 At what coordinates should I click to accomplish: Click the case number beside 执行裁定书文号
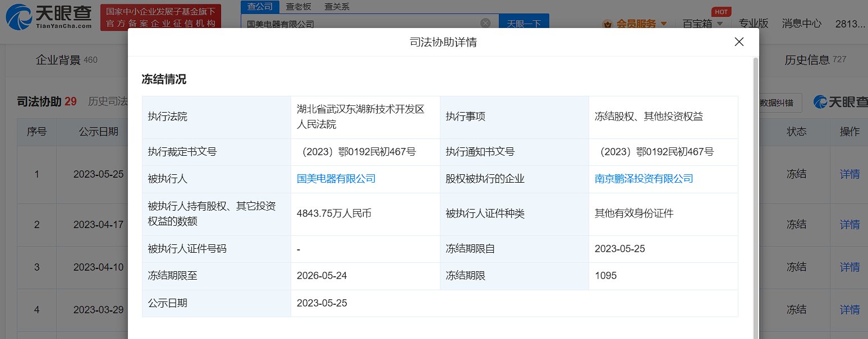pos(357,152)
